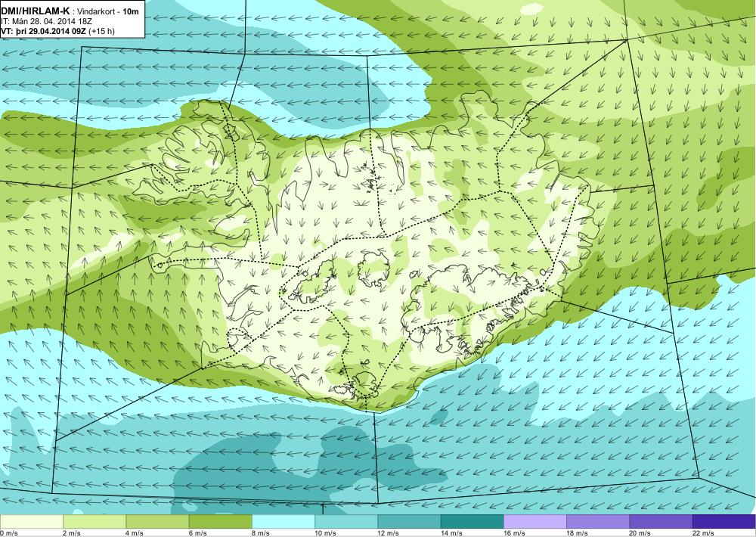This screenshot has width=756, height=537.
Task: Click the "22 m/s" legend label
Action: pyautogui.click(x=703, y=533)
